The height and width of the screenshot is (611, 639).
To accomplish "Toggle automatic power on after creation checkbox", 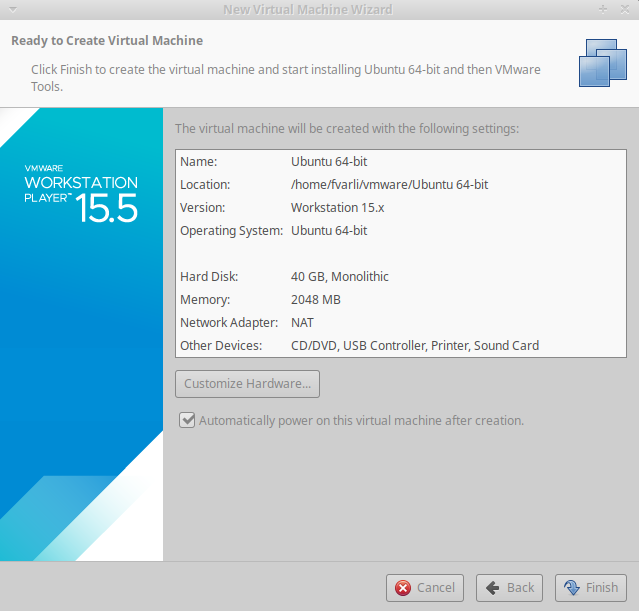I will tap(187, 420).
